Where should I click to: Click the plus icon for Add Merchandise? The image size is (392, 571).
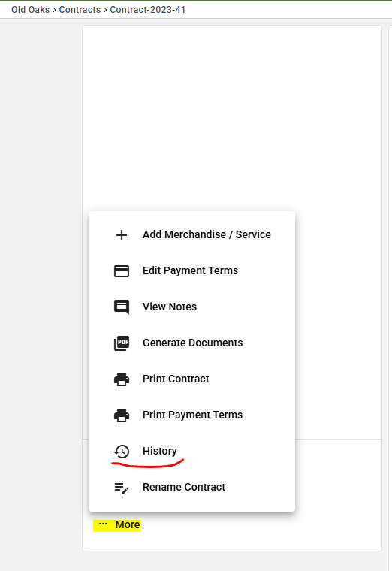click(x=122, y=235)
